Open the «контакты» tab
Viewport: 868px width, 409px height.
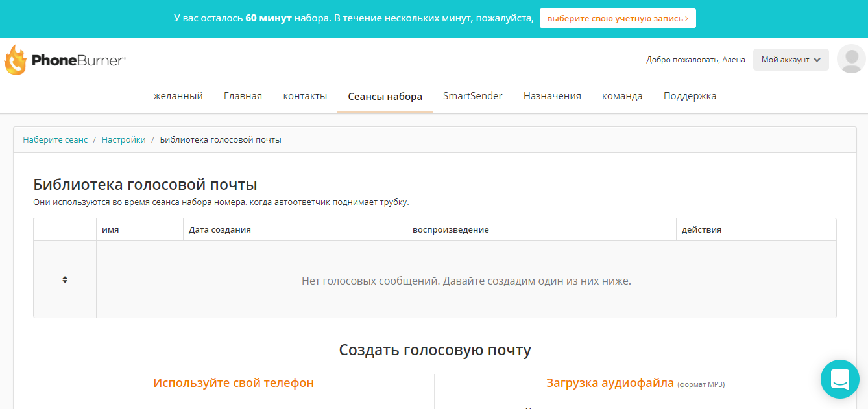pyautogui.click(x=305, y=95)
